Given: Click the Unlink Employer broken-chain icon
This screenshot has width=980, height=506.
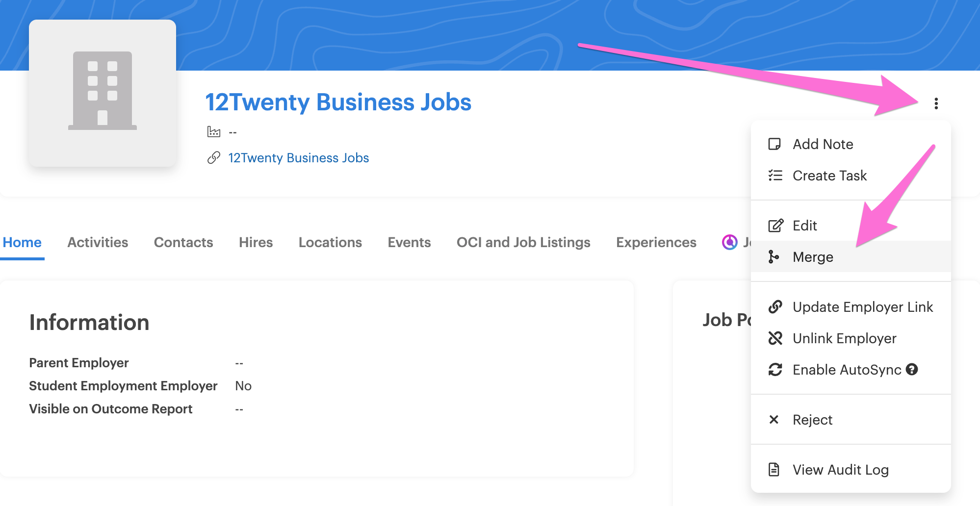Looking at the screenshot, I should coord(775,338).
